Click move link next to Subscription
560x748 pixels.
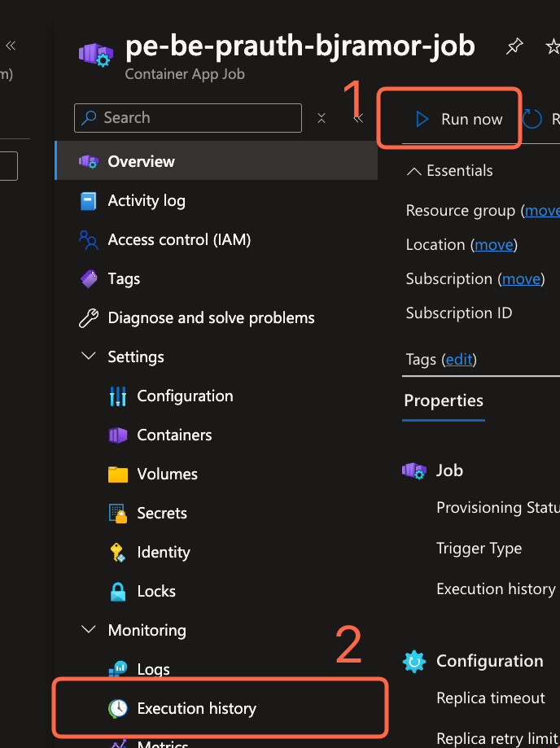[521, 278]
